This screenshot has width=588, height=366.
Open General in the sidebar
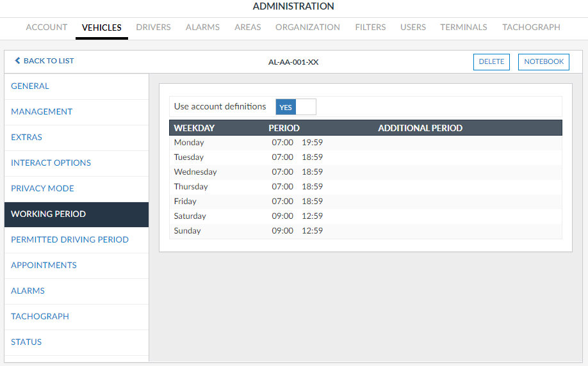[30, 86]
